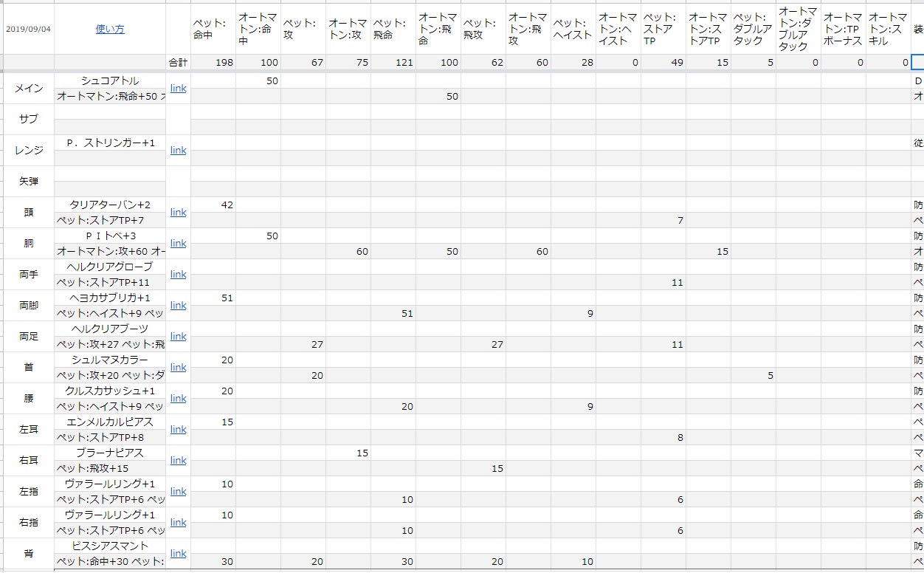This screenshot has height=573, width=924.
Task: Select the オートマトン:命中 column header
Action: tap(258, 30)
